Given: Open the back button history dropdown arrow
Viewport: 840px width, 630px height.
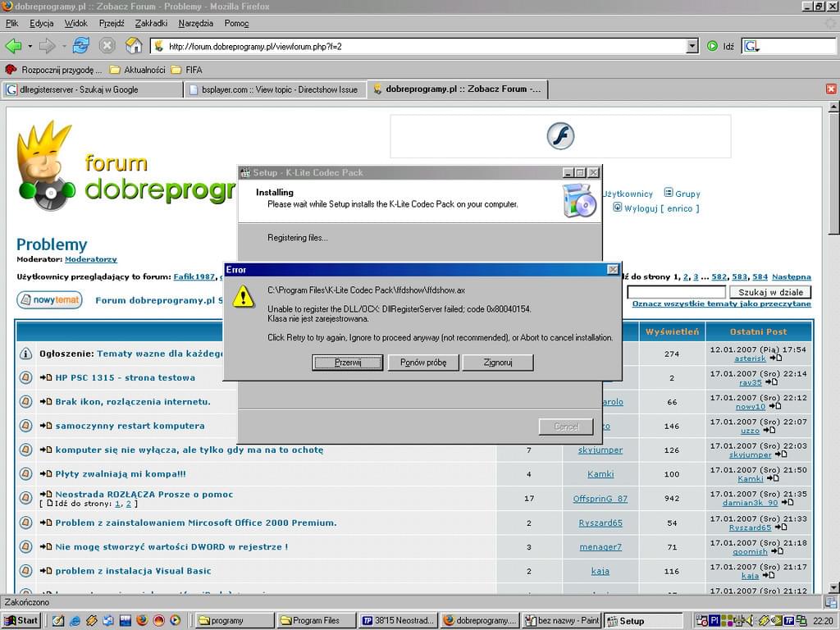Looking at the screenshot, I should (30, 46).
